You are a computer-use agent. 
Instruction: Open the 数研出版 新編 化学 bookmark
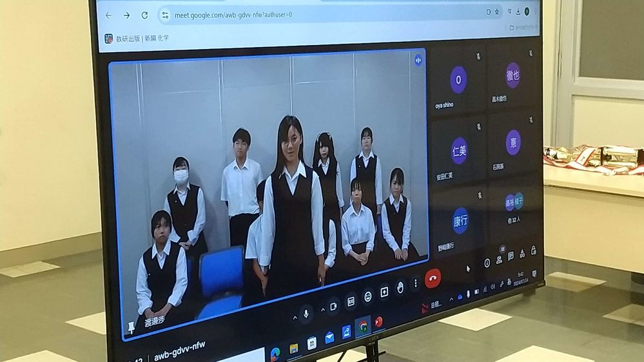coord(137,38)
